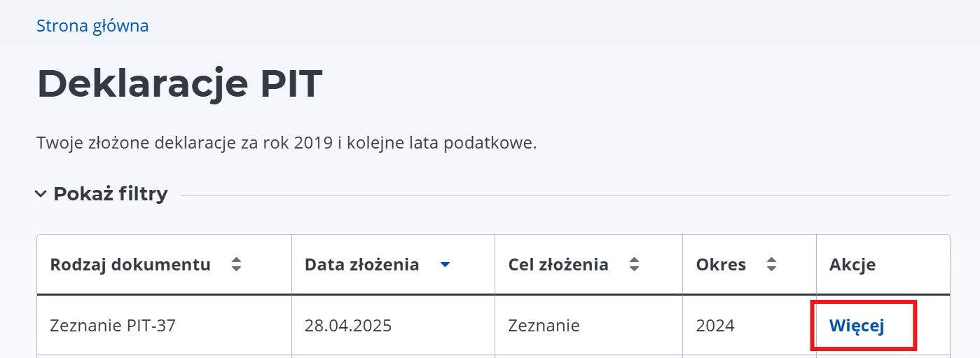
Task: Click the Okres column header text
Action: point(721,265)
